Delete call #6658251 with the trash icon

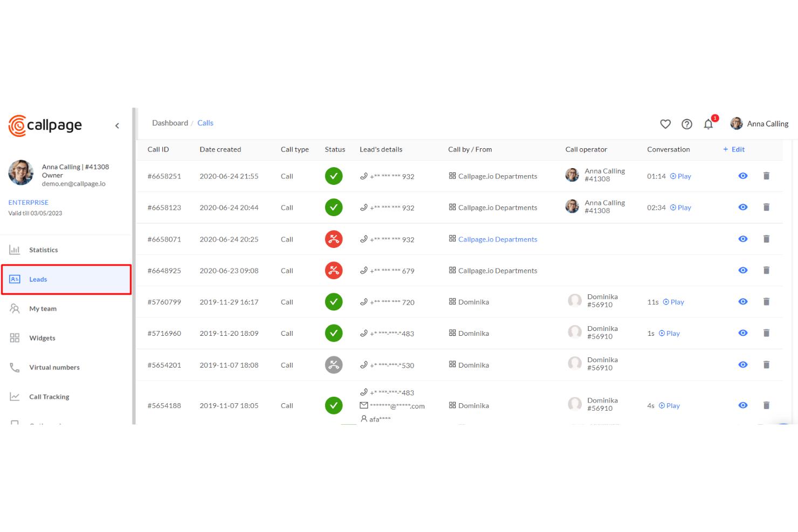766,176
